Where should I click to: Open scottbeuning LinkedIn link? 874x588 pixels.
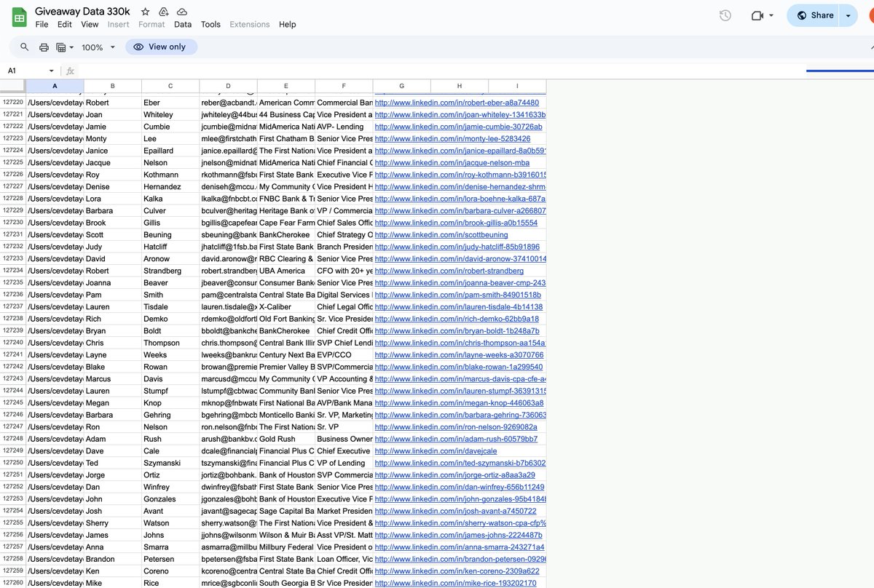[441, 235]
